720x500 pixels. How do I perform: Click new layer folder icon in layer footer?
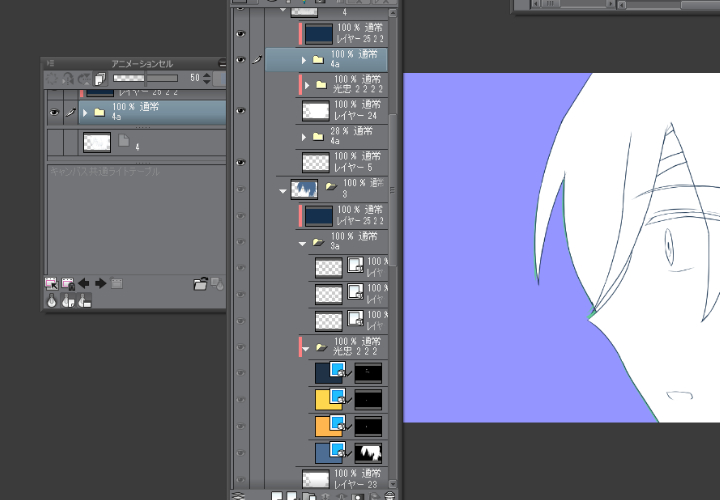coord(309,496)
